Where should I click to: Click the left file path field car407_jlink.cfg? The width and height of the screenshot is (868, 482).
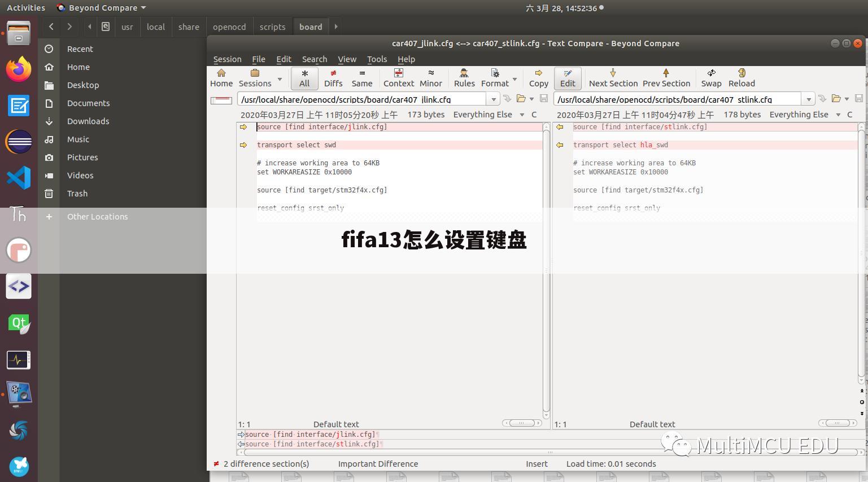[x=361, y=99]
